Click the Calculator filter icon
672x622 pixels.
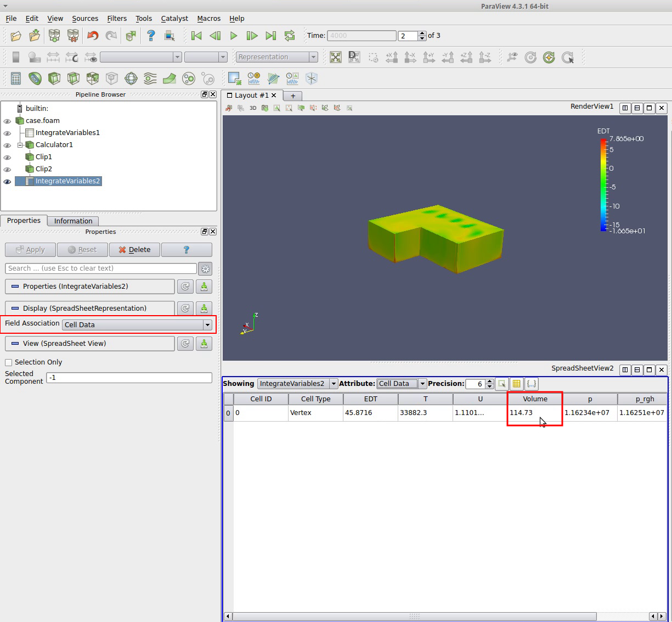coord(16,79)
